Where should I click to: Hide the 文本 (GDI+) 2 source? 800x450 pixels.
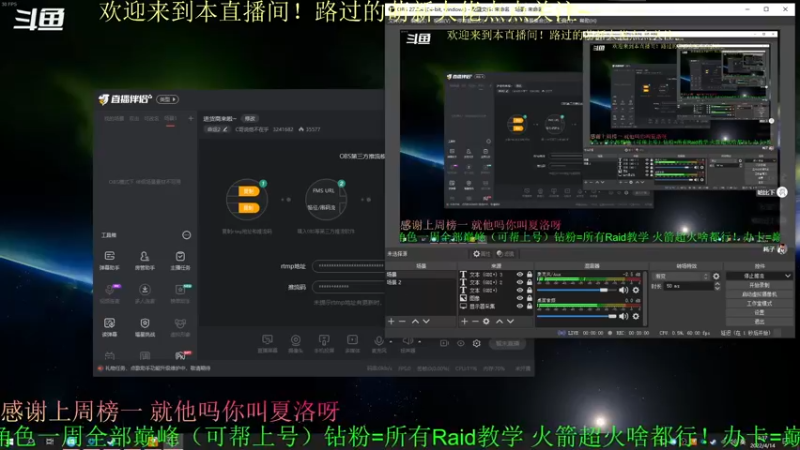(520, 282)
